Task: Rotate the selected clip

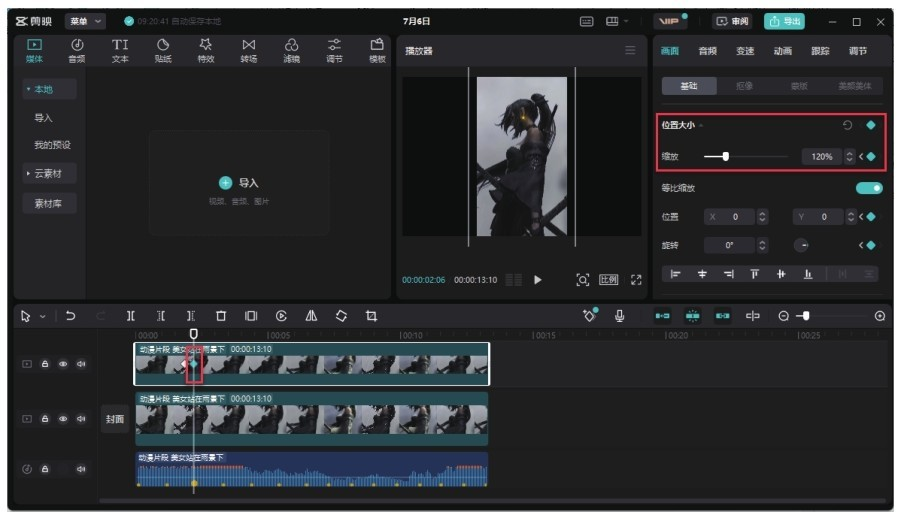Action: (x=341, y=316)
